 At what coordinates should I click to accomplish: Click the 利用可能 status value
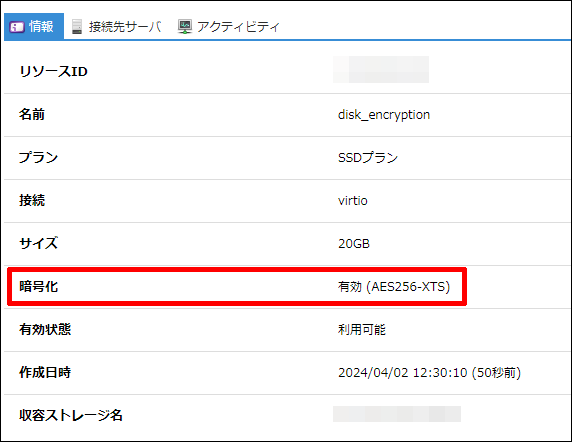coord(362,330)
